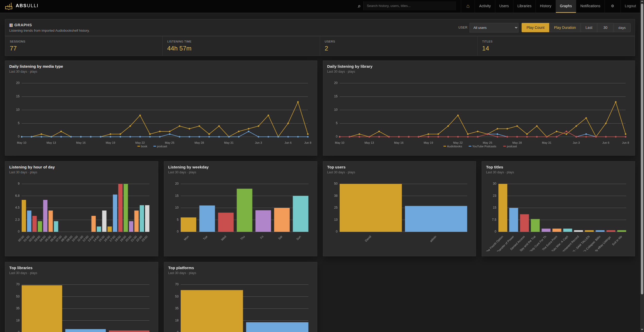Click the Titles value 14
The height and width of the screenshot is (332, 644).
pyautogui.click(x=485, y=48)
